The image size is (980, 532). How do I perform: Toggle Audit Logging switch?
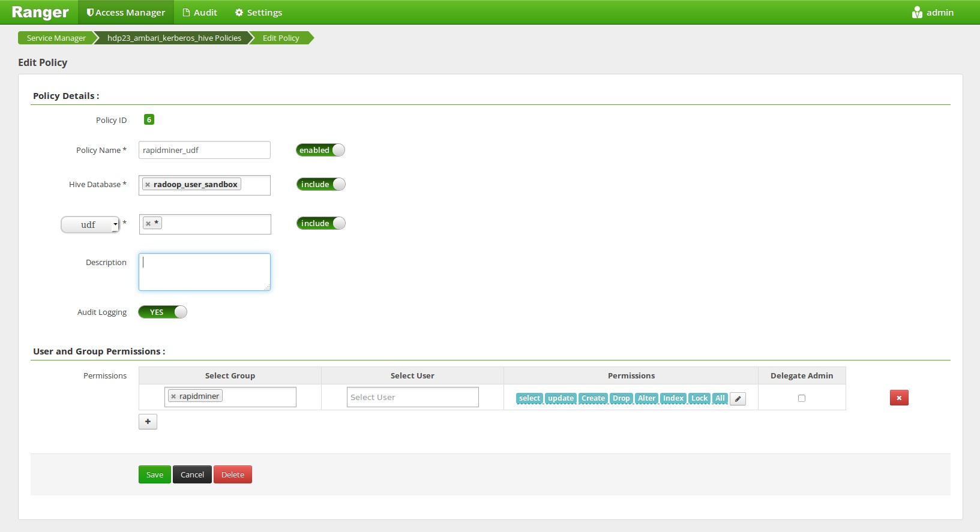pos(163,312)
